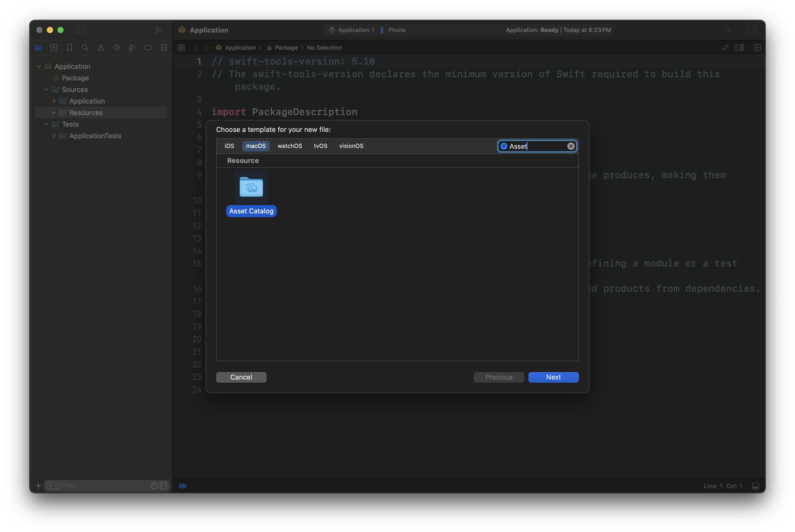Hide the navigator sidebar

[80, 30]
